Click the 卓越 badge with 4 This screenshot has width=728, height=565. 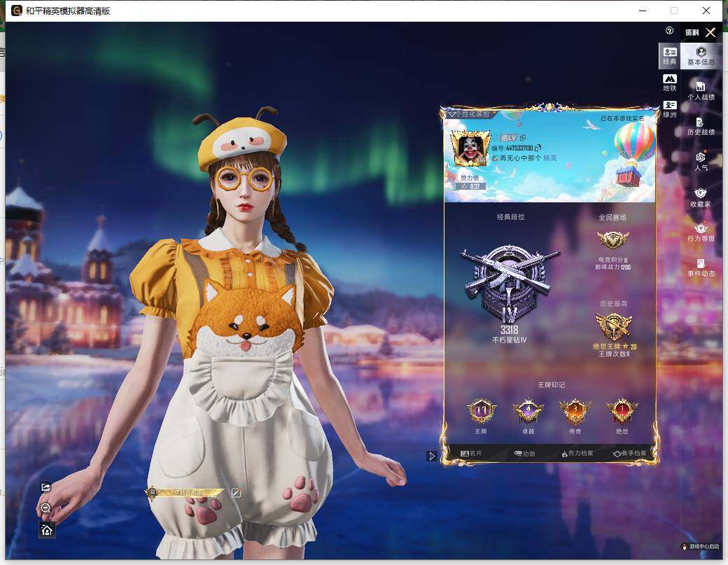(x=528, y=412)
